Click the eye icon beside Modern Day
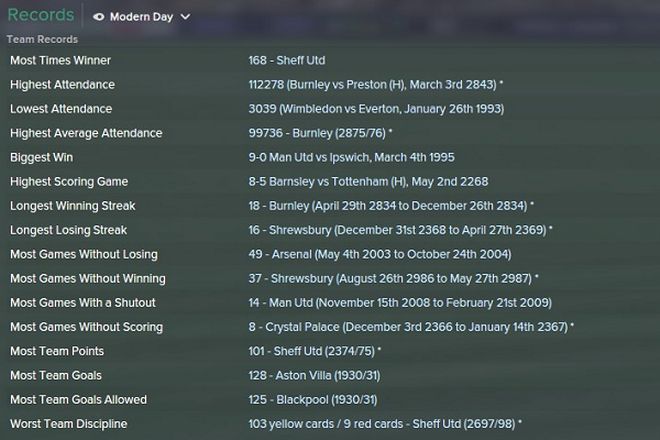 [98, 17]
